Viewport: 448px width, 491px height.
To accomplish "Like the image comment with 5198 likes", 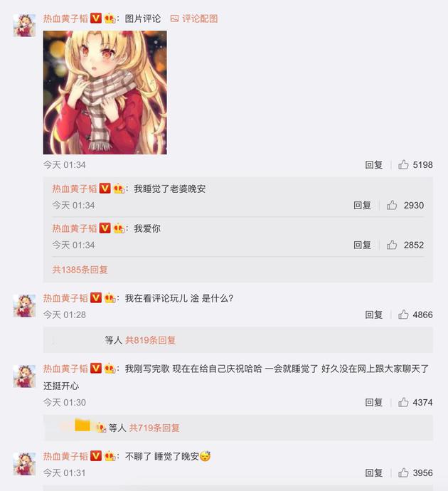I will [403, 164].
